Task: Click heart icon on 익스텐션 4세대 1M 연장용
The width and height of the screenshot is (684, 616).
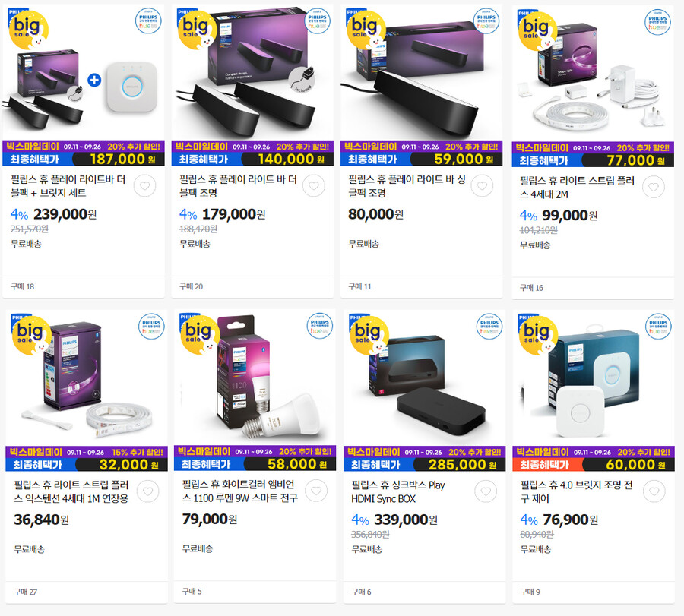Action: click(x=148, y=491)
